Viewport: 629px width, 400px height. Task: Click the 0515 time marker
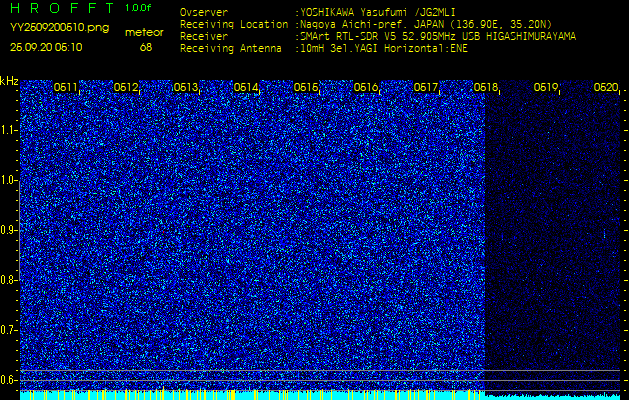click(306, 87)
